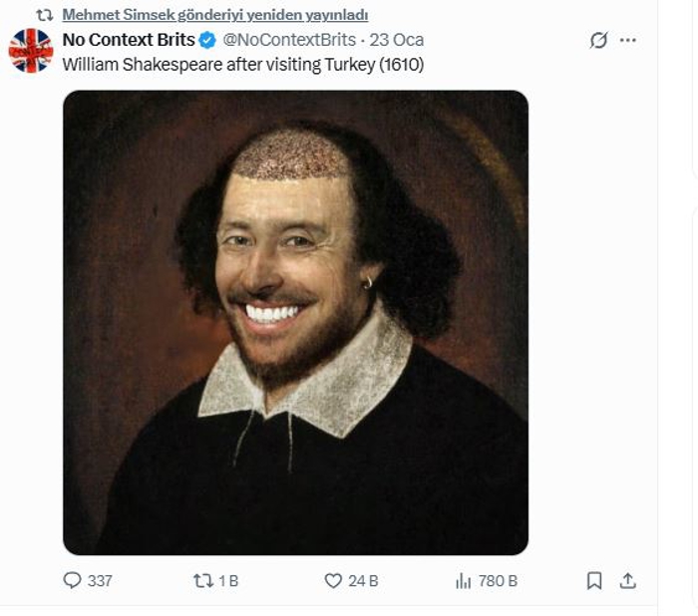Screen dimensions: 698x616
Task: Click the 24 B likes count
Action: (x=363, y=580)
